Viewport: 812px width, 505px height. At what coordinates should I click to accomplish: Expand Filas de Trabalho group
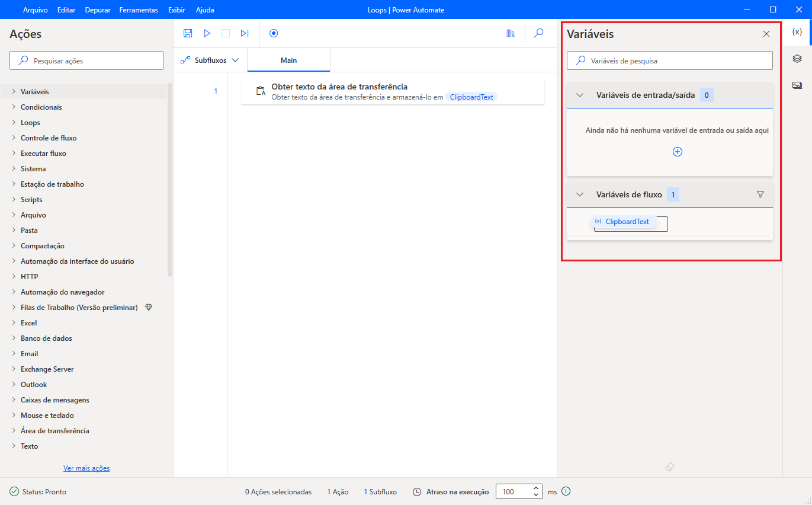[14, 308]
